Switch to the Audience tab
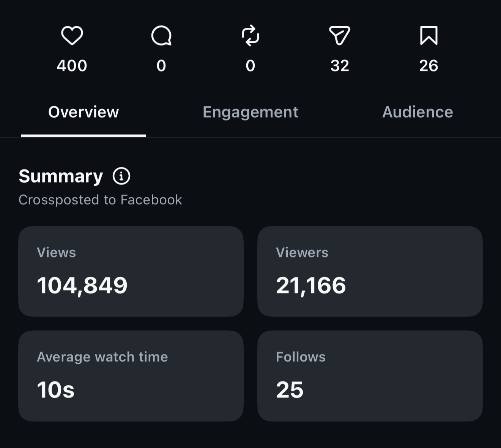This screenshot has width=501, height=448. point(417,112)
